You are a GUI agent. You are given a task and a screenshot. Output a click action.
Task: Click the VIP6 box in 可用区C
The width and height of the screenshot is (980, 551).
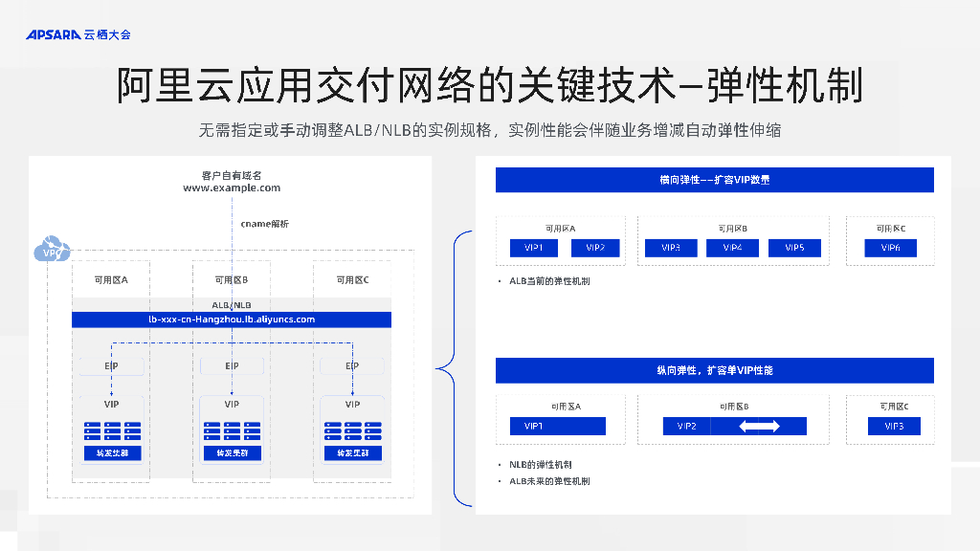891,248
